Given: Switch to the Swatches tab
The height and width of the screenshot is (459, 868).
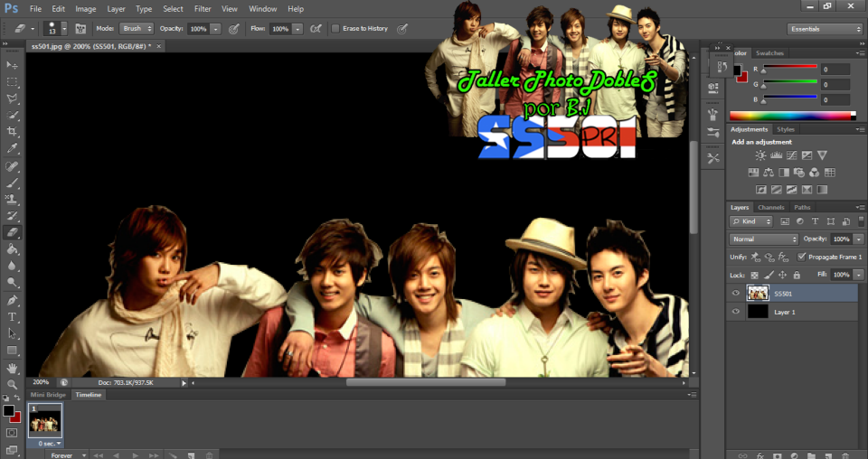Looking at the screenshot, I should [769, 53].
